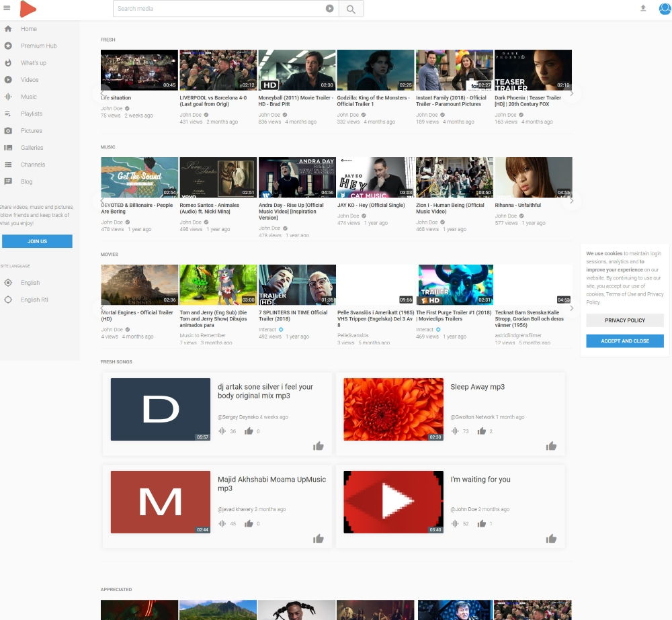The image size is (672, 620).
Task: Play Sleep Away orange flower thumbnail
Action: coord(393,409)
